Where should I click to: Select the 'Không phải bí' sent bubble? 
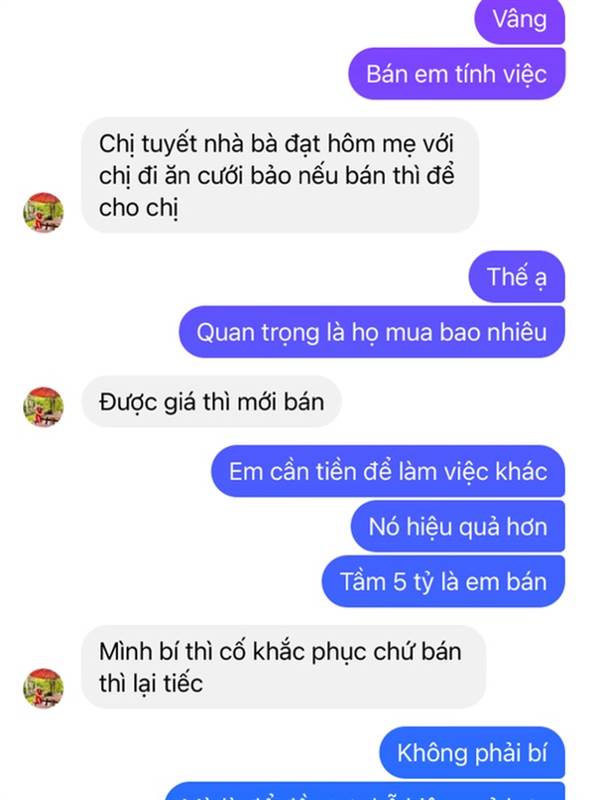pos(472,753)
